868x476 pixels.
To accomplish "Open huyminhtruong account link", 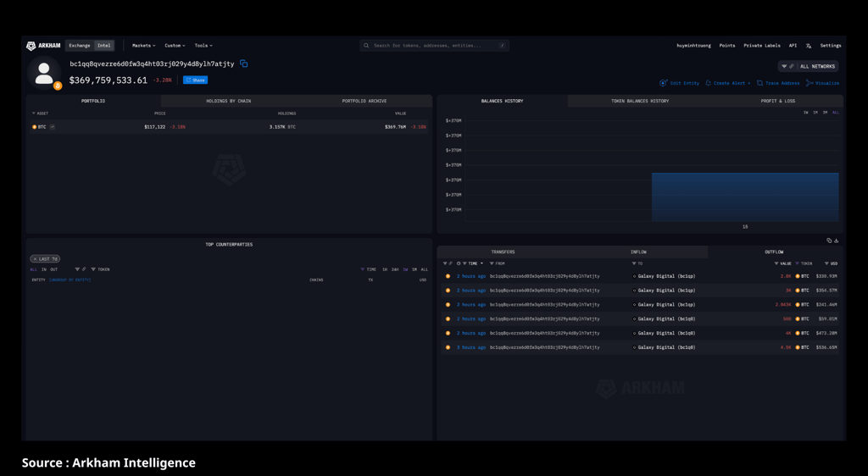I will point(693,46).
